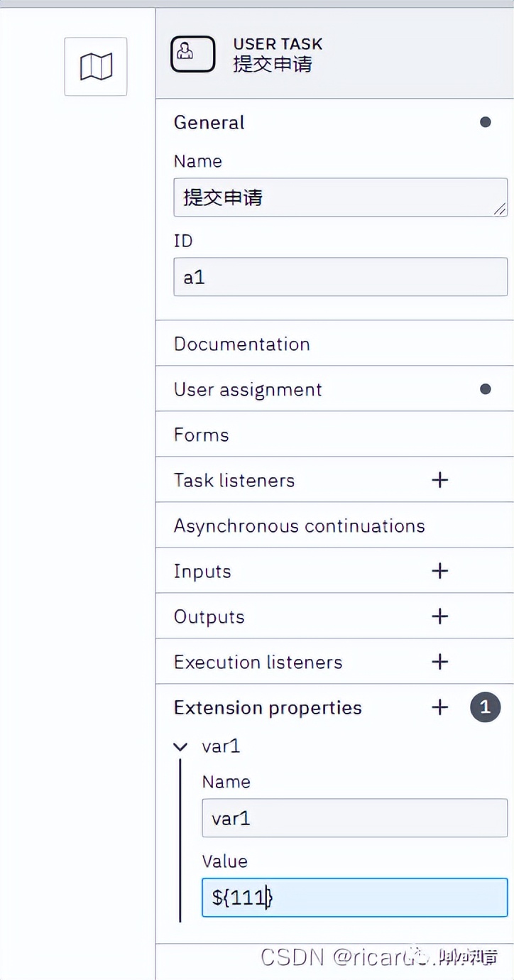
Task: Open the Forms section
Action: tap(202, 435)
